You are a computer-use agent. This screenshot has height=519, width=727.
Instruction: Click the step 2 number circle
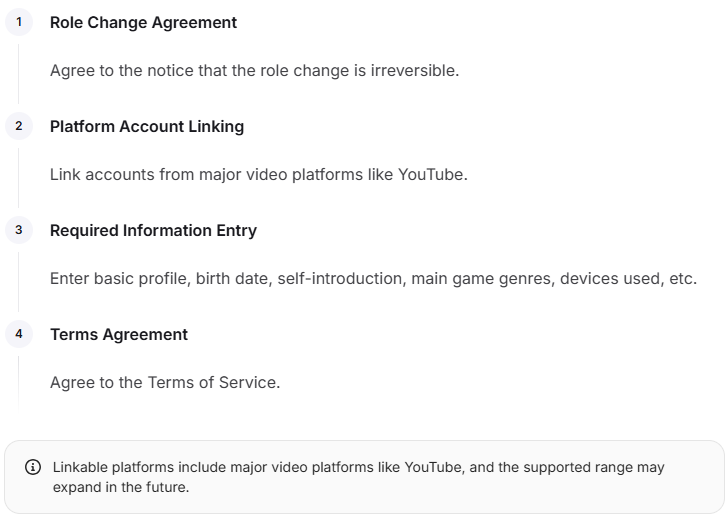pyautogui.click(x=19, y=126)
